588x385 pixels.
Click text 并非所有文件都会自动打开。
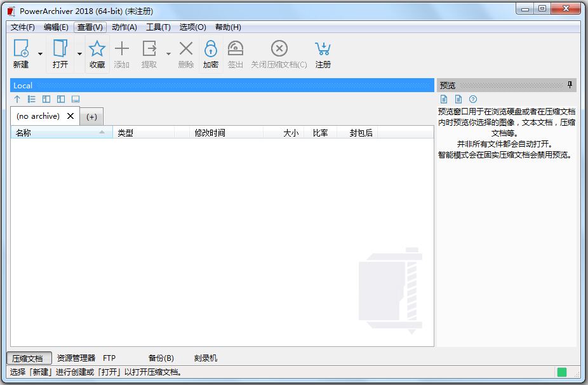pyautogui.click(x=505, y=144)
